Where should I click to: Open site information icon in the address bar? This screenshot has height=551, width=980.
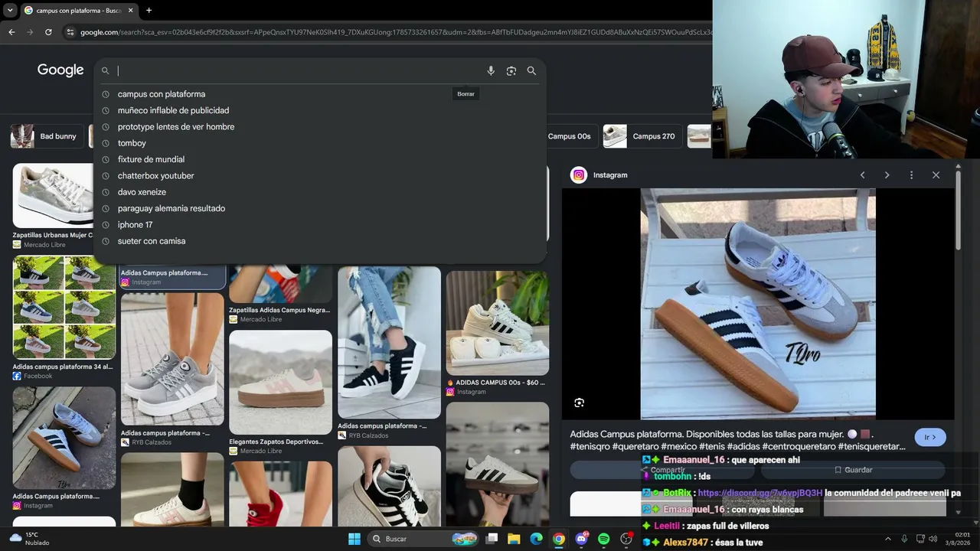70,32
